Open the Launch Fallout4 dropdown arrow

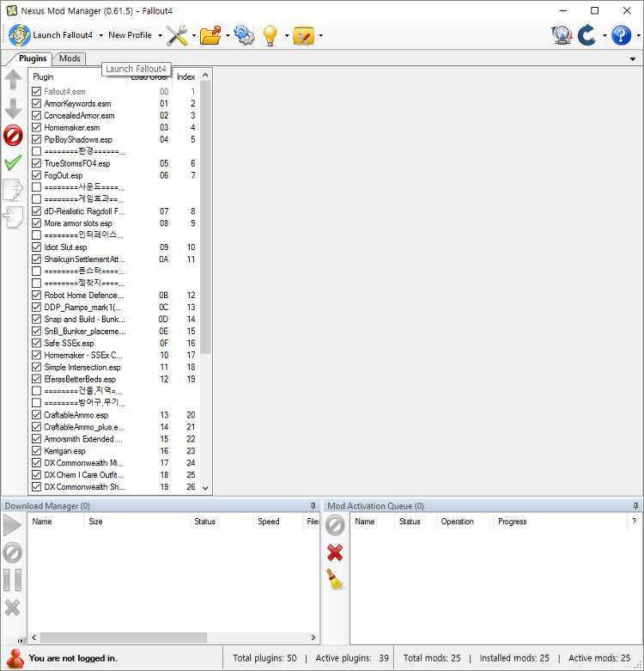[101, 35]
